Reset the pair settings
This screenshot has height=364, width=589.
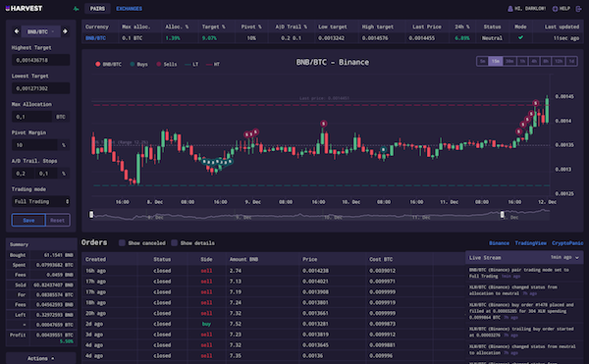[x=58, y=221]
